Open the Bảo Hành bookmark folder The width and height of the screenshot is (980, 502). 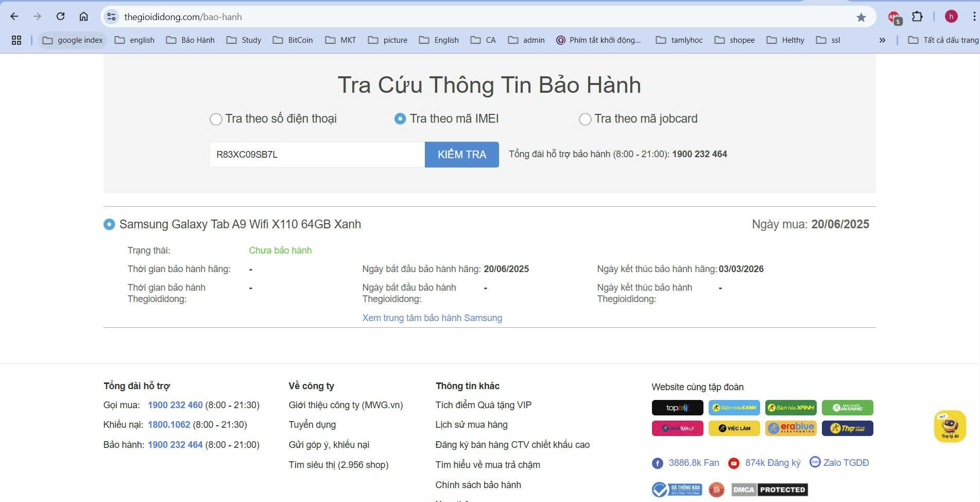pos(190,40)
